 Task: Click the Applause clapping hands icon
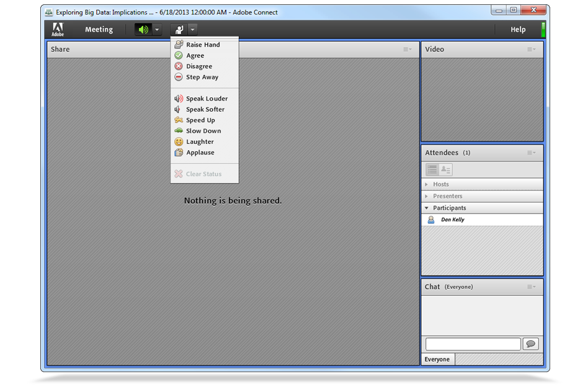(179, 153)
